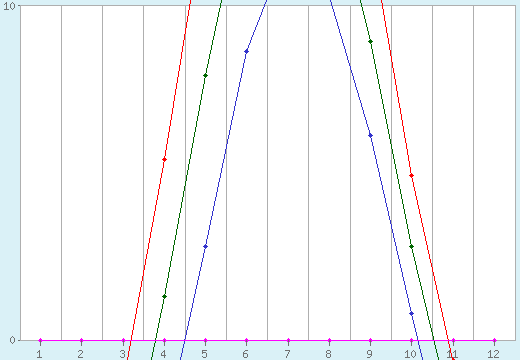This screenshot has height=360, width=520.
Task: Click the x-axis label 12
Action: [x=493, y=354]
